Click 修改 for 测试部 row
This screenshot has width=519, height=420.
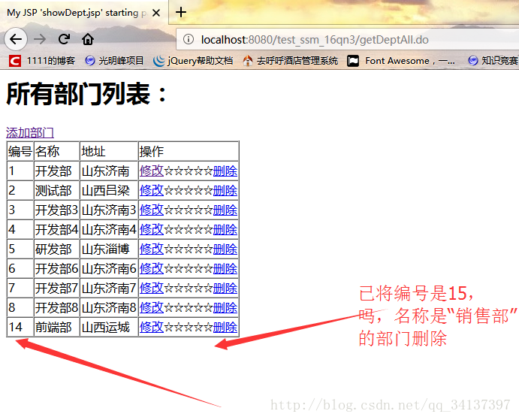(x=152, y=191)
